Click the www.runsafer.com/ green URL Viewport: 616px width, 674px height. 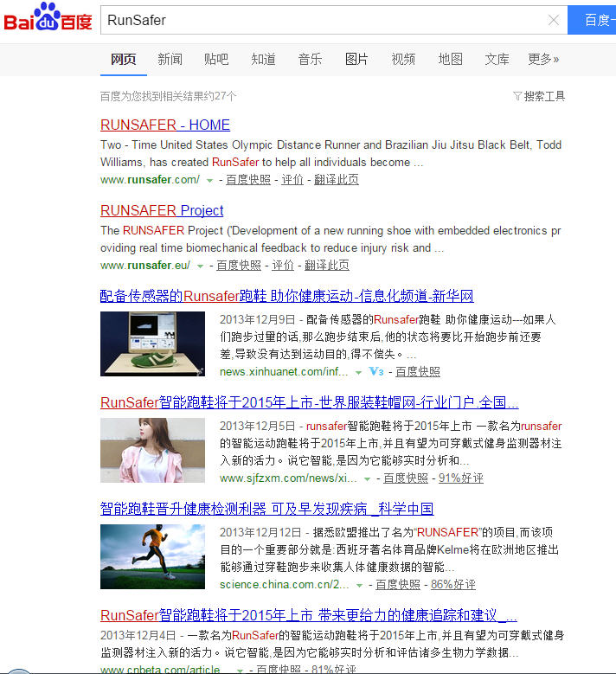point(150,180)
